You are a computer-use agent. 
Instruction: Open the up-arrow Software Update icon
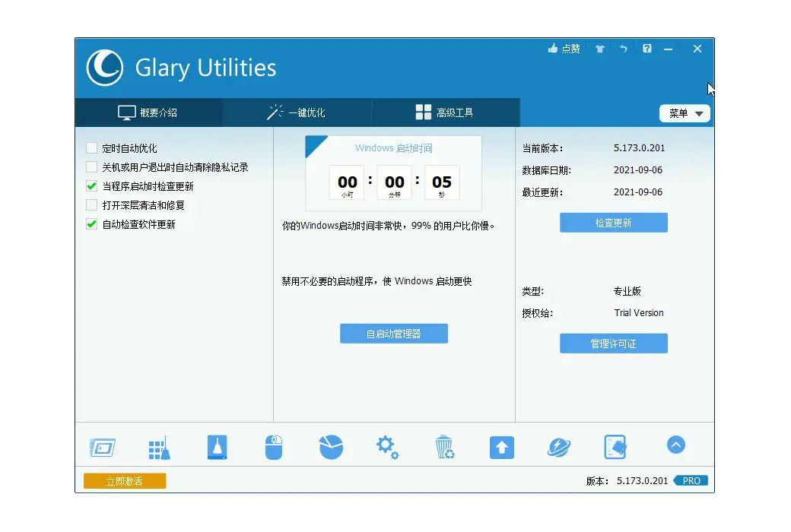click(x=501, y=448)
